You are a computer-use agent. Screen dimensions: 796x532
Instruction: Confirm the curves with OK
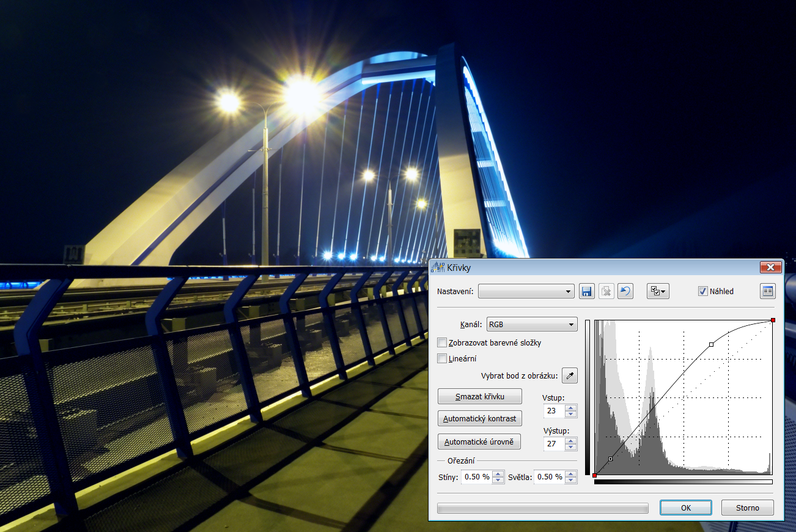coord(686,508)
